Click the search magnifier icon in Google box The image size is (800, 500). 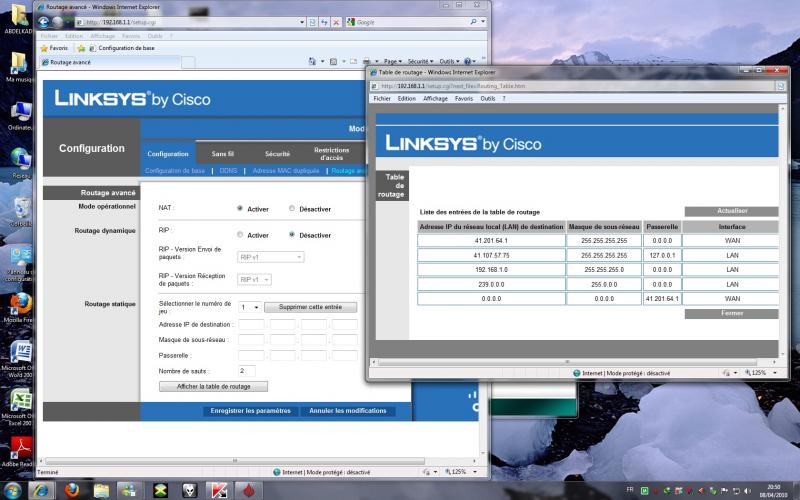click(x=473, y=21)
